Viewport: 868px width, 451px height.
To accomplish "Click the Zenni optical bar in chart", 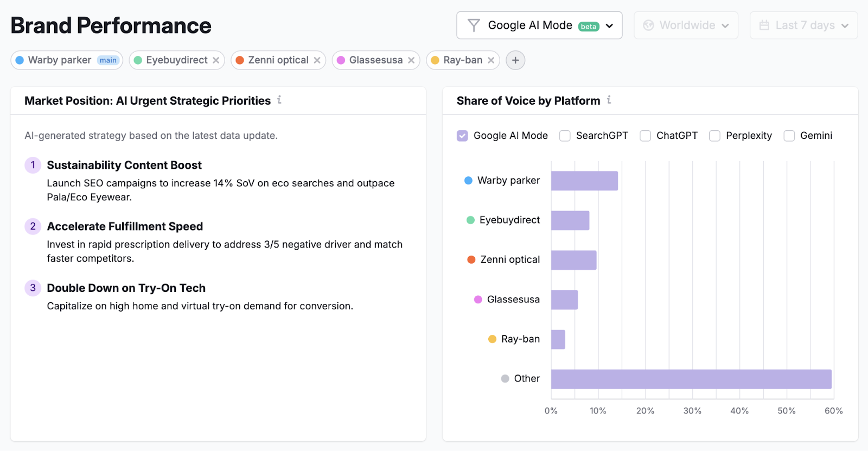I will (574, 260).
